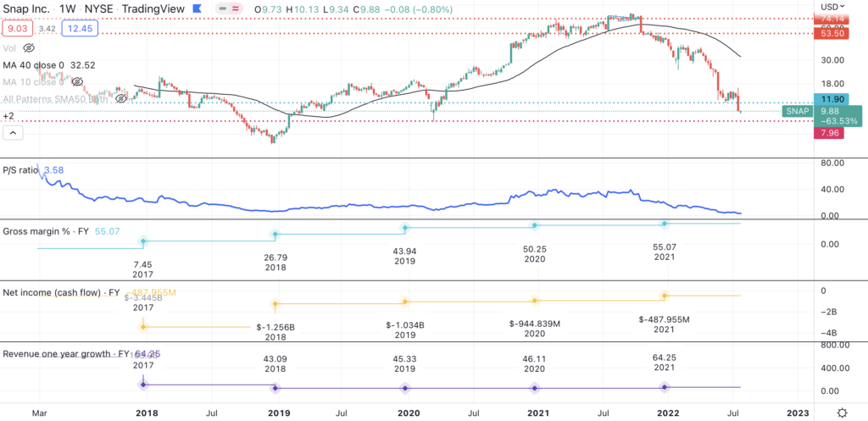868x421 pixels.
Task: Click the SNAP 9.88 current price label
Action: (x=822, y=115)
